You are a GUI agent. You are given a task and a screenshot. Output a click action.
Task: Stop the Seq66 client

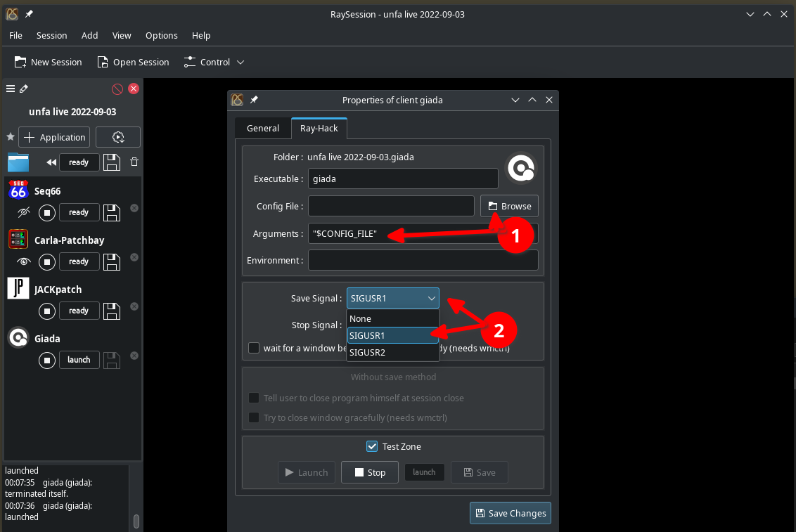(x=46, y=212)
